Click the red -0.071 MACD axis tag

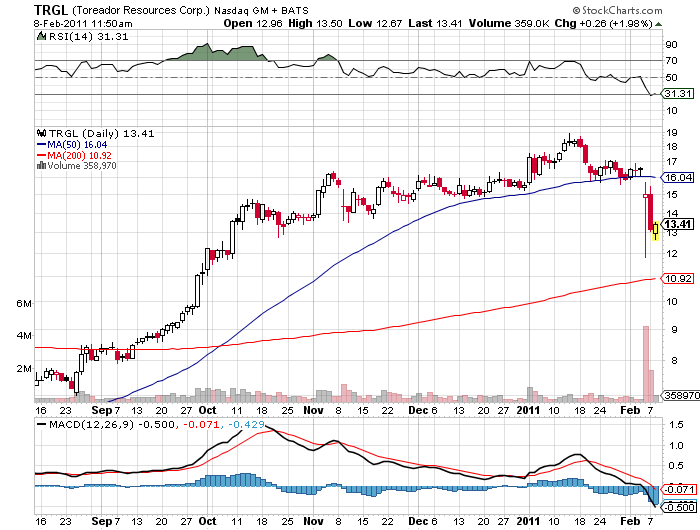678,489
